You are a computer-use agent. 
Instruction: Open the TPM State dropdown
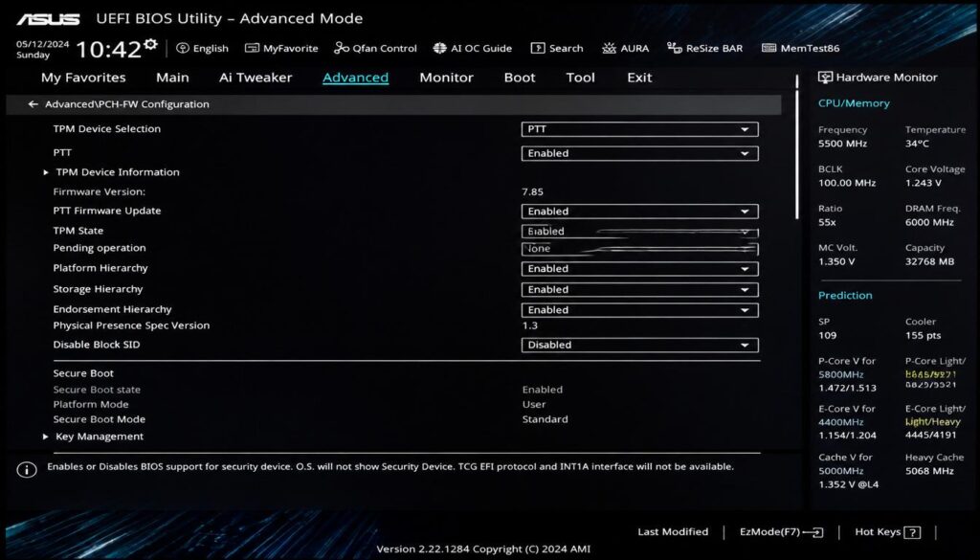[639, 232]
